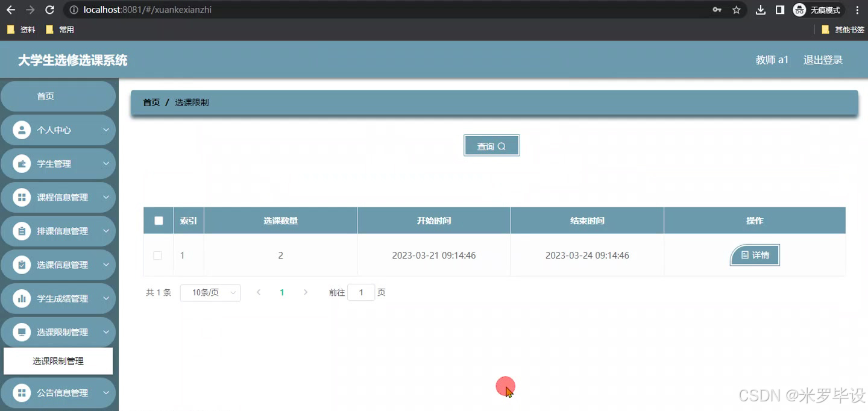868x411 pixels.
Task: Open the saved password key icon
Action: point(717,10)
